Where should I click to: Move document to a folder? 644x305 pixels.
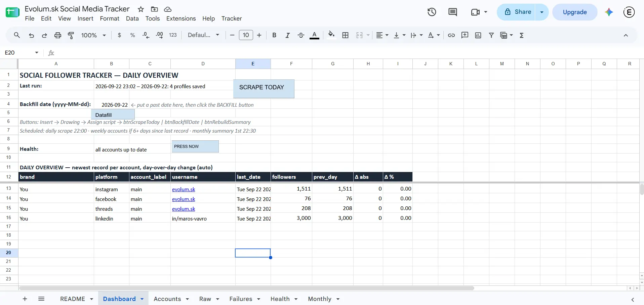click(x=154, y=9)
